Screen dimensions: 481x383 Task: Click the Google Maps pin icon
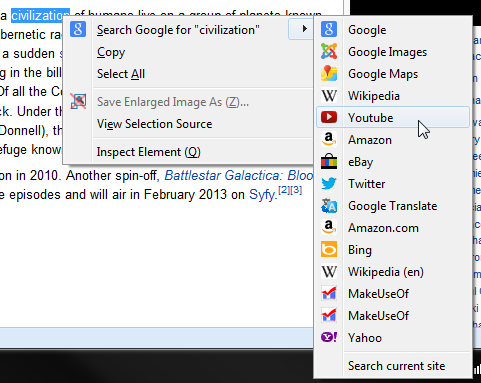[x=329, y=73]
